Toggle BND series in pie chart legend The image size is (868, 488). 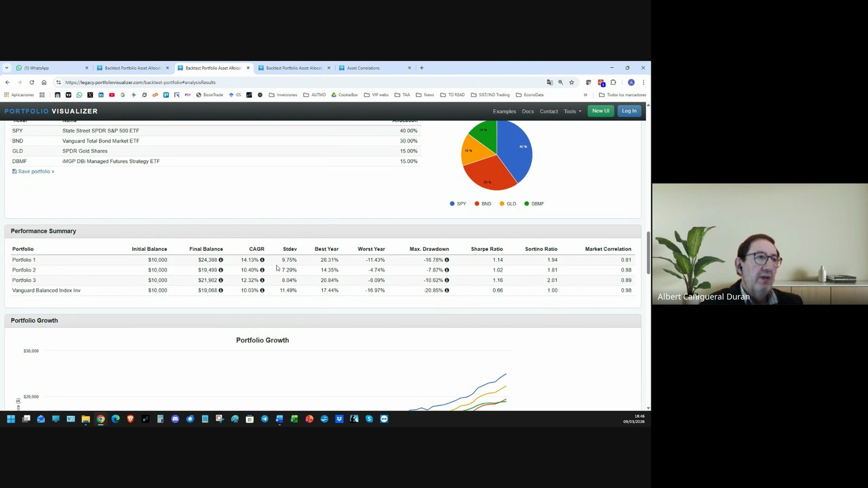[483, 204]
